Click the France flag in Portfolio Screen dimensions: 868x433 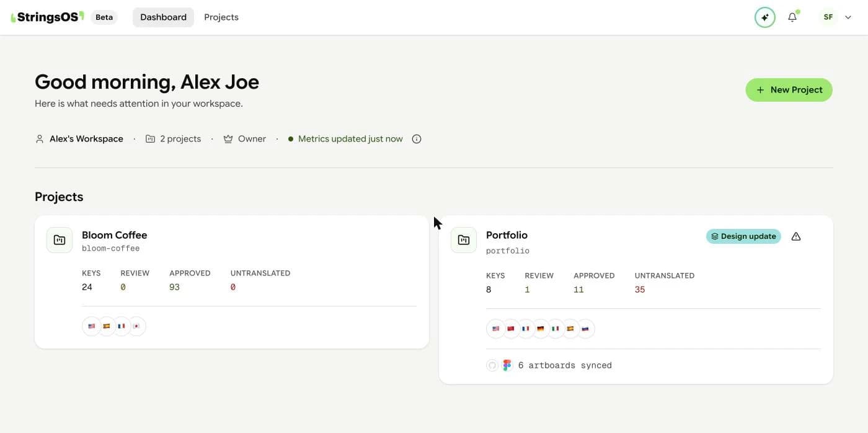(x=526, y=329)
